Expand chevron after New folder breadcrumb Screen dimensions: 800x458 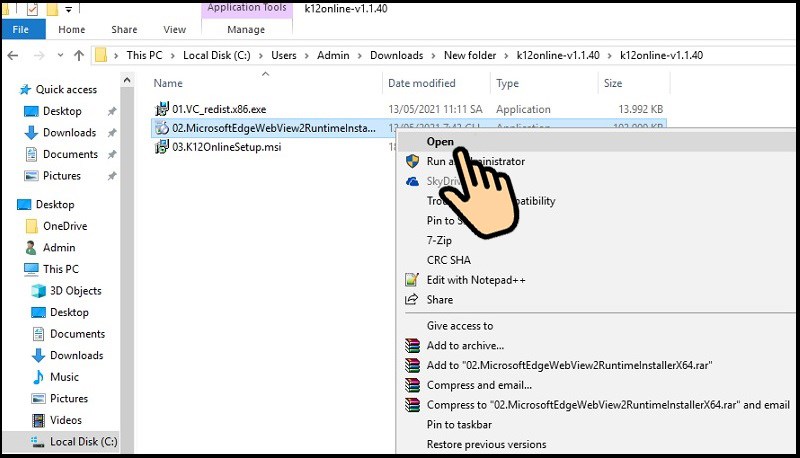(506, 56)
